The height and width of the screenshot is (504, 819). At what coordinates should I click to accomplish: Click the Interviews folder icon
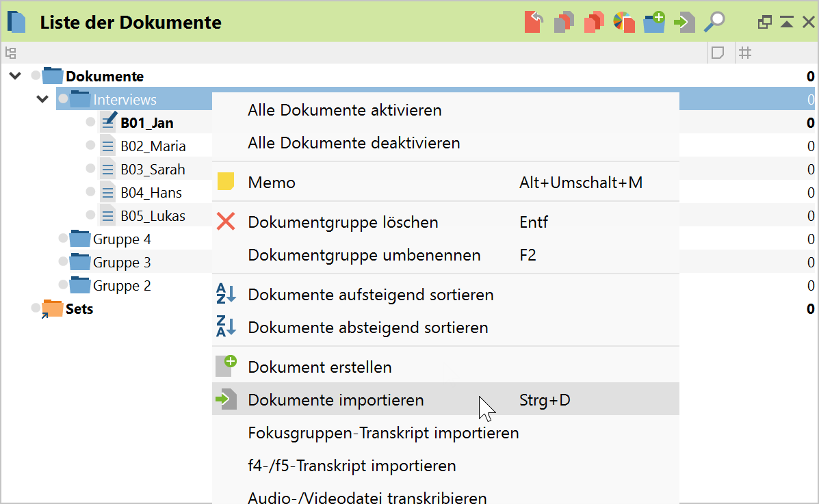point(80,98)
